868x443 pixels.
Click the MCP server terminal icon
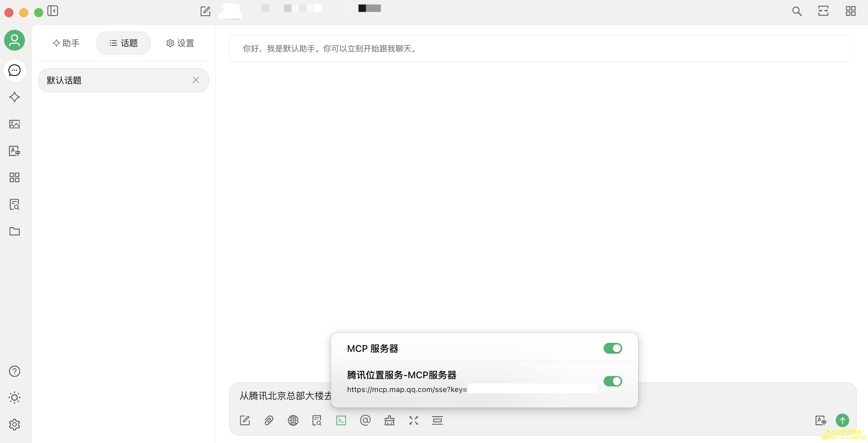[341, 421]
